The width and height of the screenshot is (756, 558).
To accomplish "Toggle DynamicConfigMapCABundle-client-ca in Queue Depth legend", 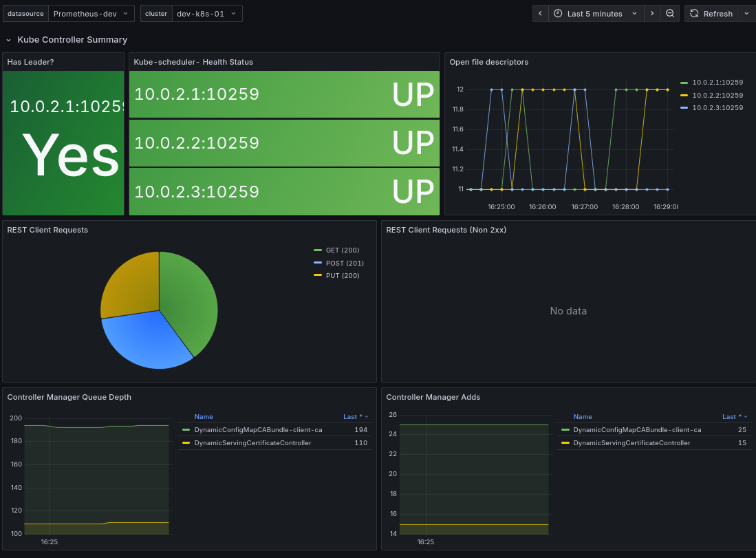I will click(x=258, y=430).
